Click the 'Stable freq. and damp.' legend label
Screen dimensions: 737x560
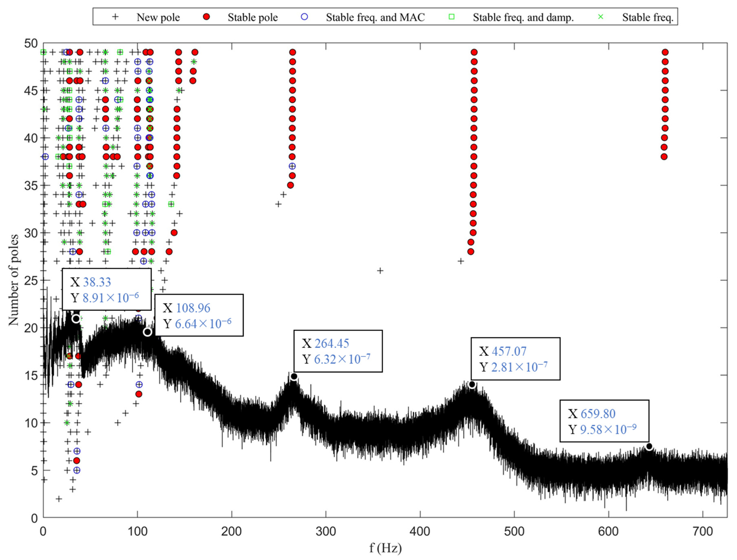coord(523,17)
